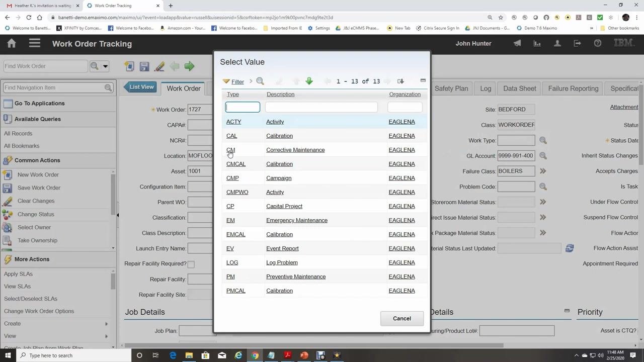The width and height of the screenshot is (644, 362).
Task: Click the Work Type lookup magnifier
Action: tap(543, 140)
